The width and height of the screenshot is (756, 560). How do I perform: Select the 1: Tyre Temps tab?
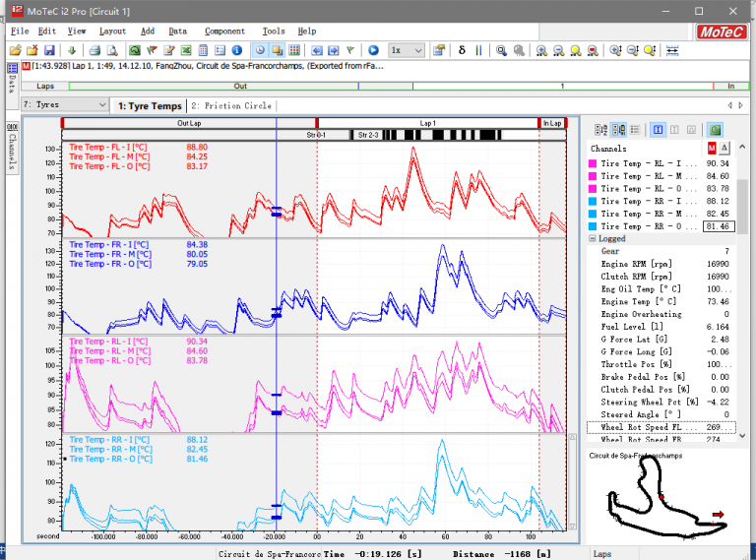[x=150, y=106]
